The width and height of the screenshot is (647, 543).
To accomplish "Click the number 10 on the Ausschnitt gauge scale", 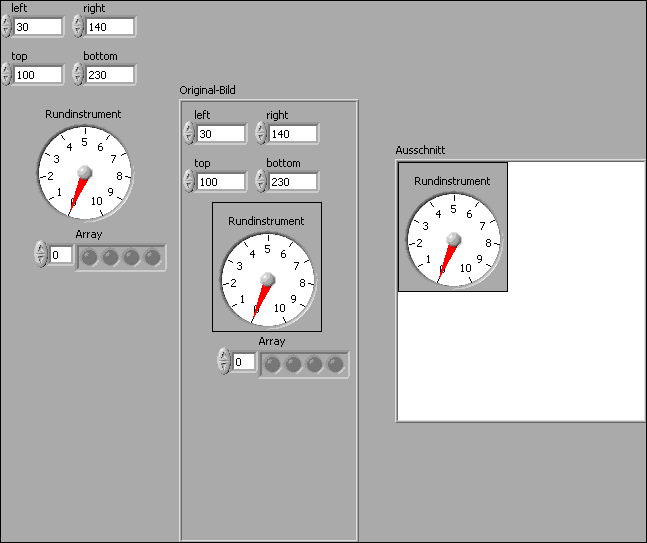I will (466, 268).
